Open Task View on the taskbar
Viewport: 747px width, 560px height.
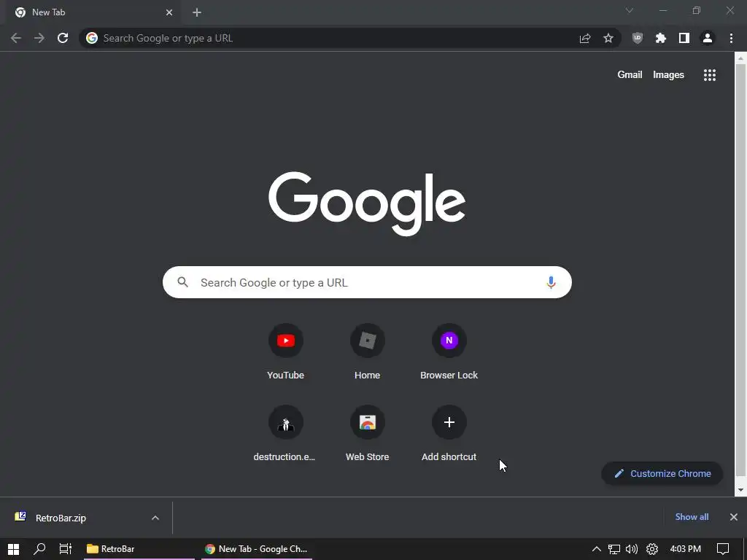65,549
